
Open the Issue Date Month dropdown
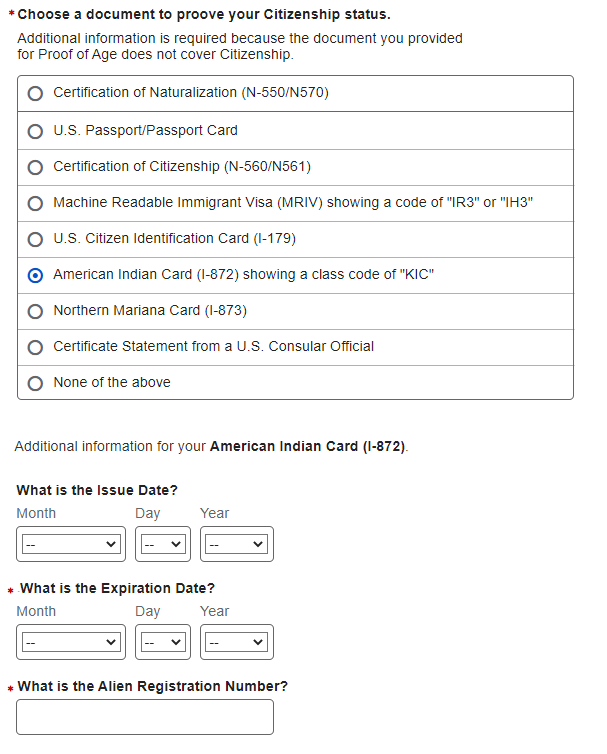click(x=70, y=544)
